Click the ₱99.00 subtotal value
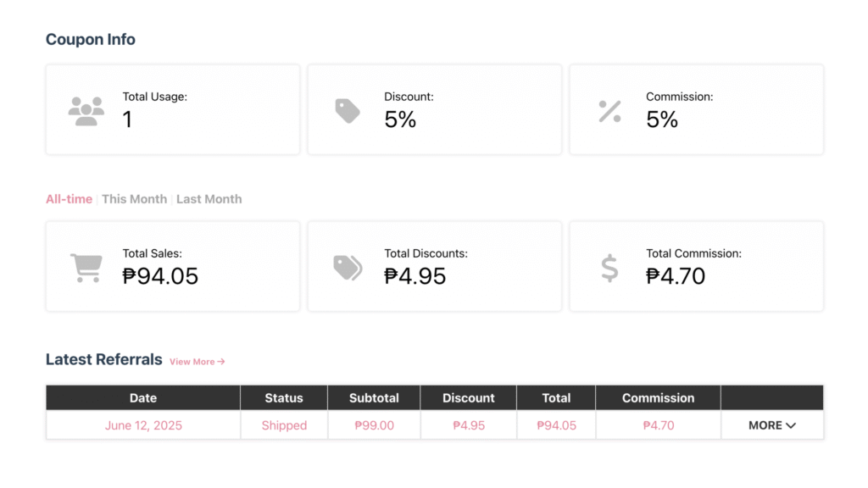 (374, 425)
